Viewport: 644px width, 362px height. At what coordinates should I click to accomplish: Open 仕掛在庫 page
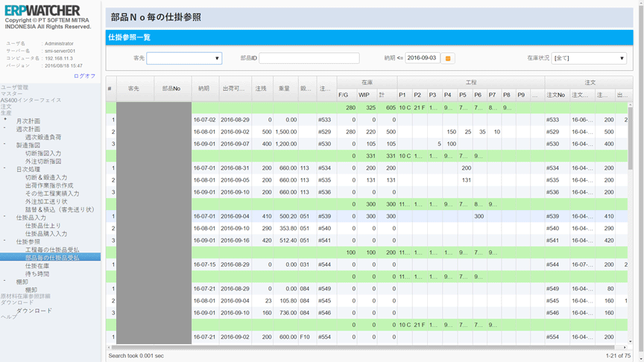tap(37, 266)
